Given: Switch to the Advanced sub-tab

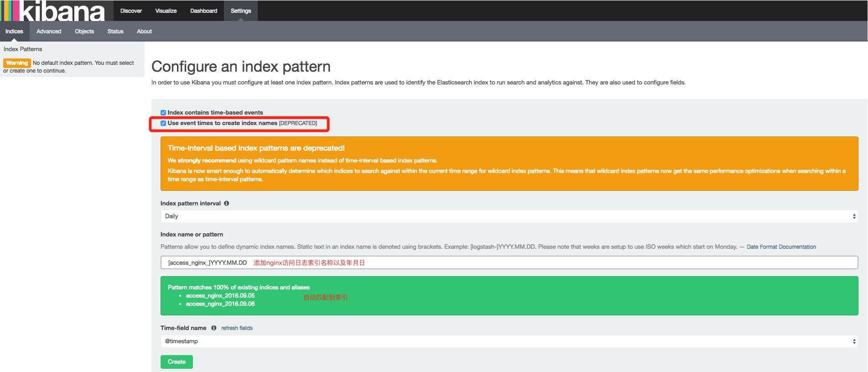Looking at the screenshot, I should 49,31.
